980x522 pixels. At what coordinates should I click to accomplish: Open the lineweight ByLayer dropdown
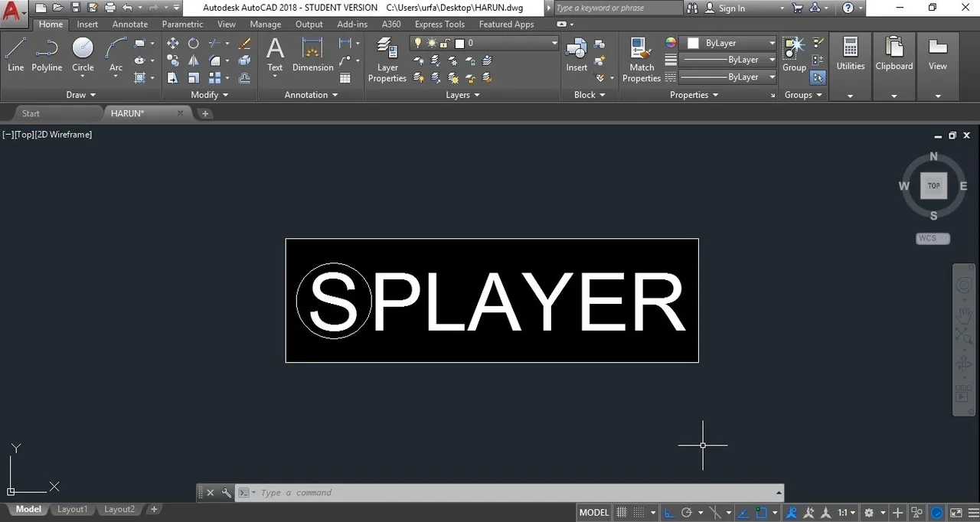727,60
